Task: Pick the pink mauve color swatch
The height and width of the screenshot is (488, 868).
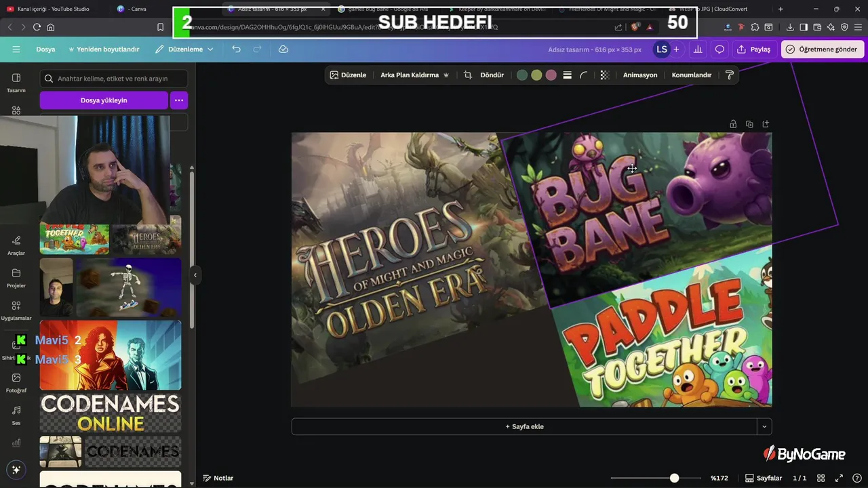Action: coord(551,75)
